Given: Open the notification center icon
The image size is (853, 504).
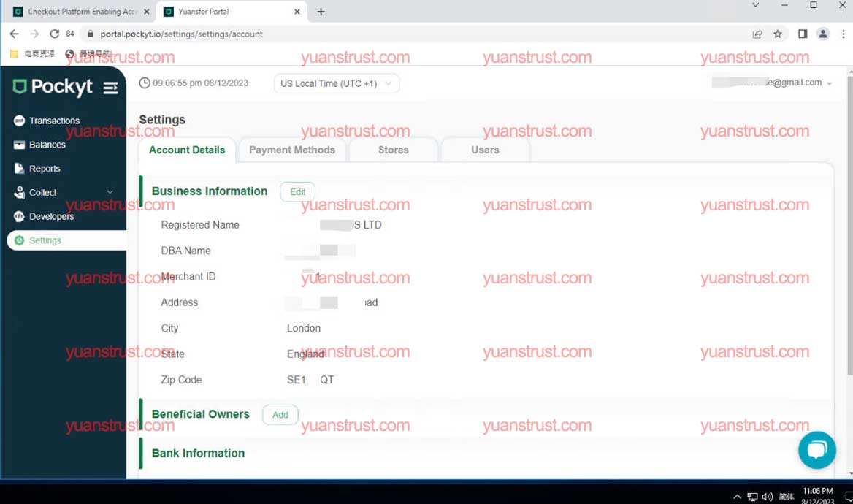Looking at the screenshot, I should pos(848,497).
